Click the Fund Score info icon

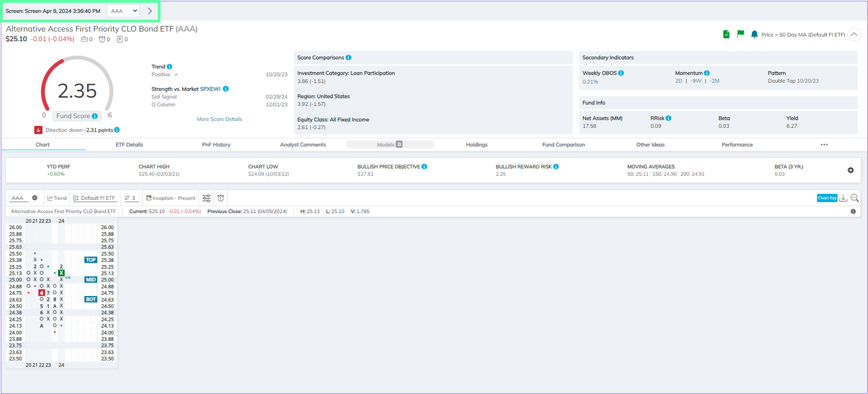[x=95, y=116]
